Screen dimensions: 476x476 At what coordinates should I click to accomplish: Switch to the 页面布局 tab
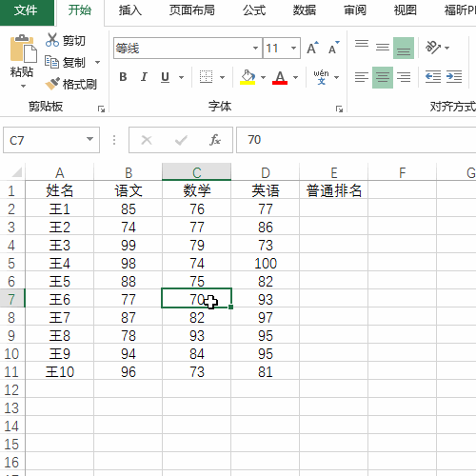pos(192,10)
